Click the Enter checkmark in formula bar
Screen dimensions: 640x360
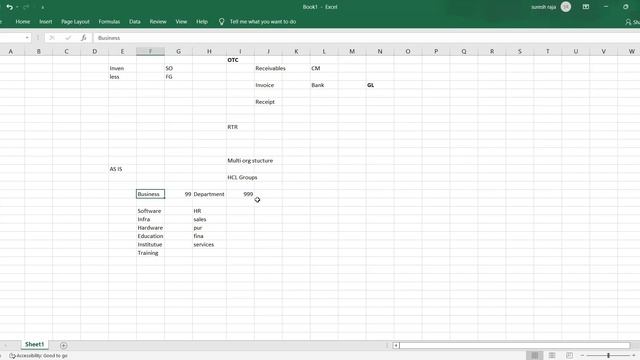(x=68, y=38)
